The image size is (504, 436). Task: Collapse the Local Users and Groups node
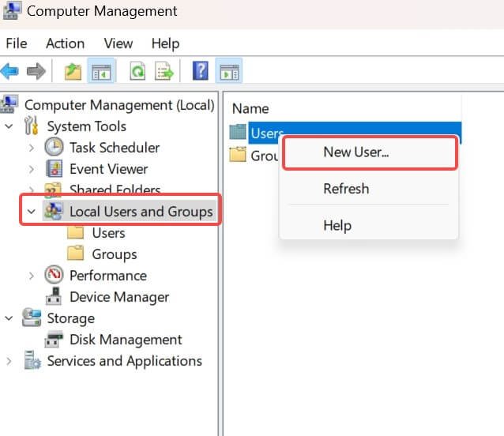[x=32, y=212]
